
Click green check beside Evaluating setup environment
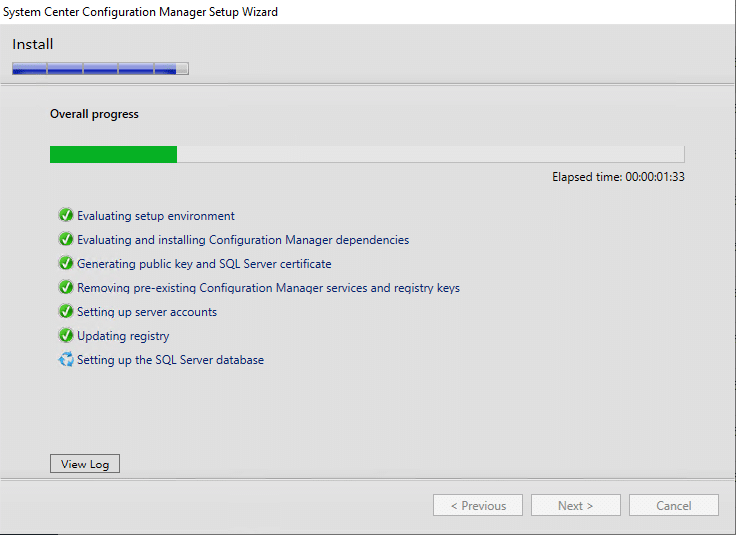(66, 215)
